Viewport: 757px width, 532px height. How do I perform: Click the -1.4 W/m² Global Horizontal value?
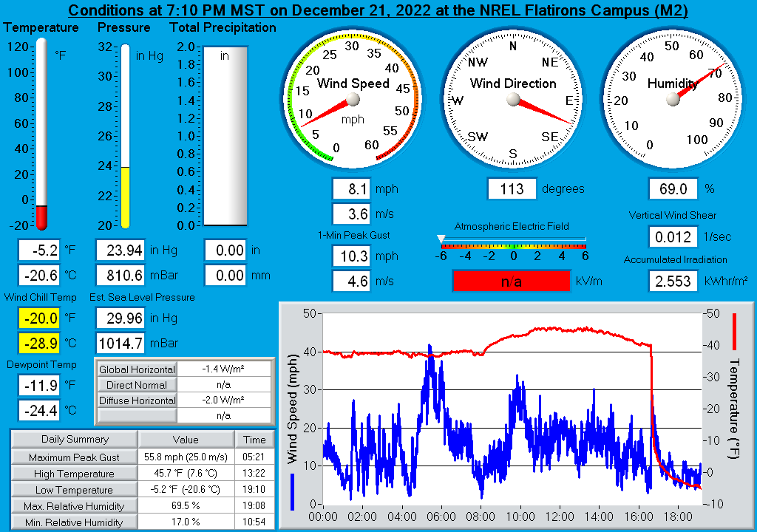pos(223,369)
